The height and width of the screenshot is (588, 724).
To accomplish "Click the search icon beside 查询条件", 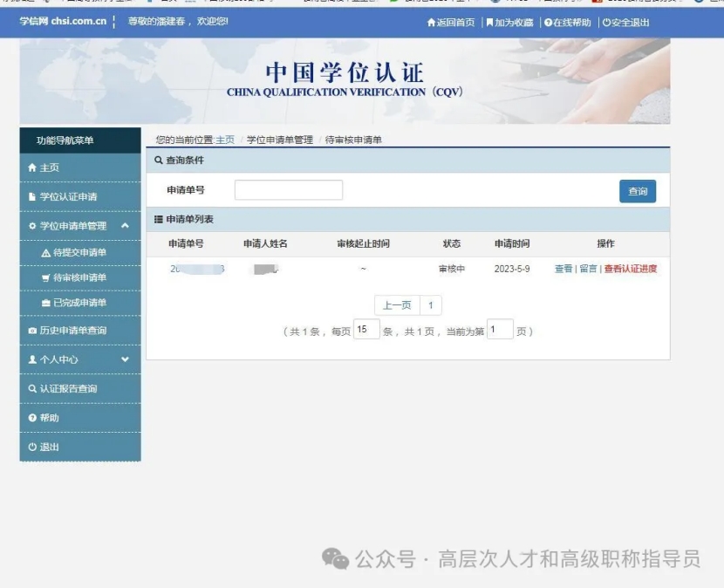I will tap(159, 160).
